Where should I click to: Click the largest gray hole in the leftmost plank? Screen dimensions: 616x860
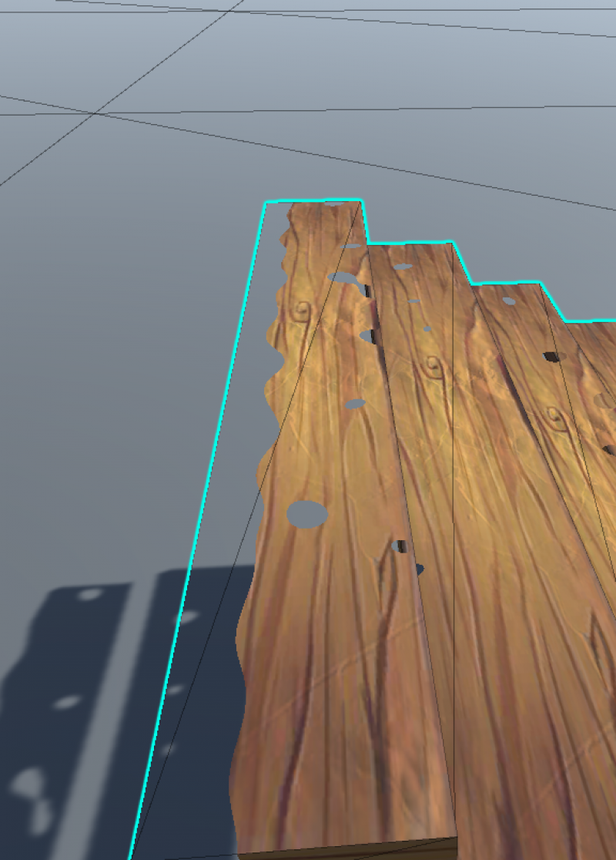306,513
